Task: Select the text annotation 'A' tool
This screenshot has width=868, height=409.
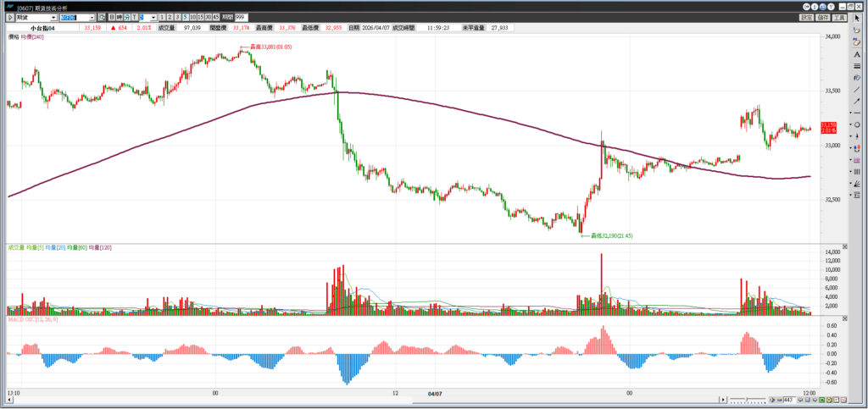Action: point(857,53)
